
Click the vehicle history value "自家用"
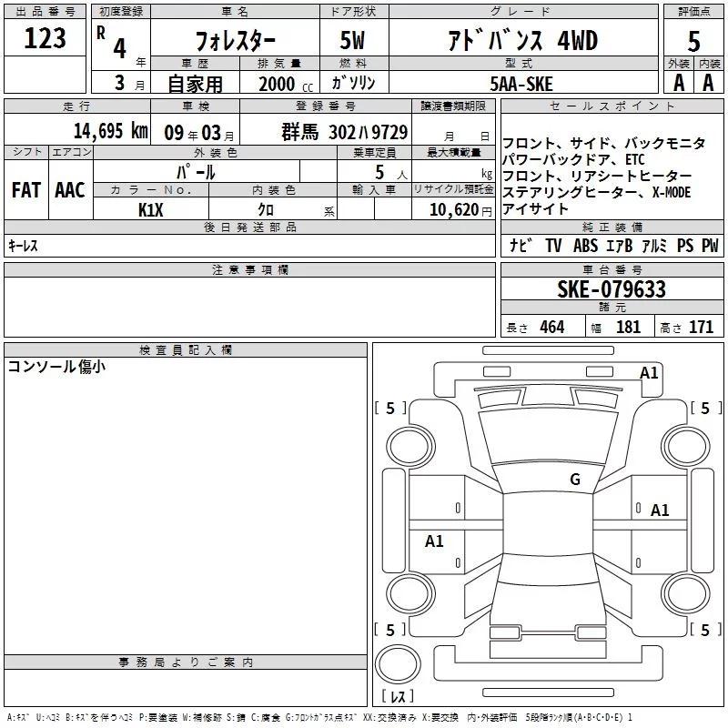(195, 84)
